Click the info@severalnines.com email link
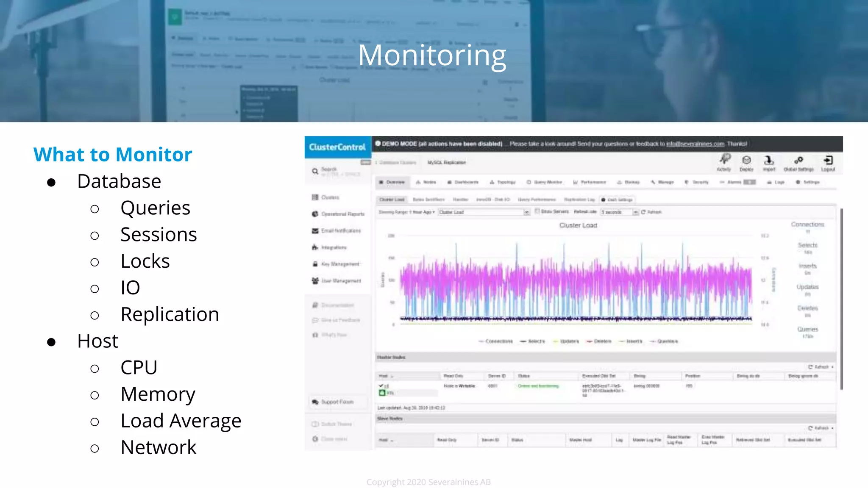 coord(695,144)
